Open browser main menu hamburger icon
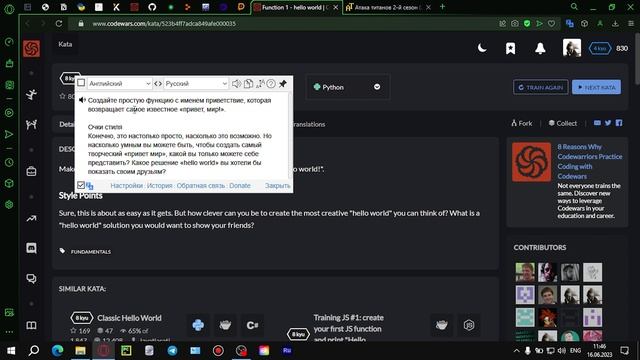The image size is (640, 360). 630,24
